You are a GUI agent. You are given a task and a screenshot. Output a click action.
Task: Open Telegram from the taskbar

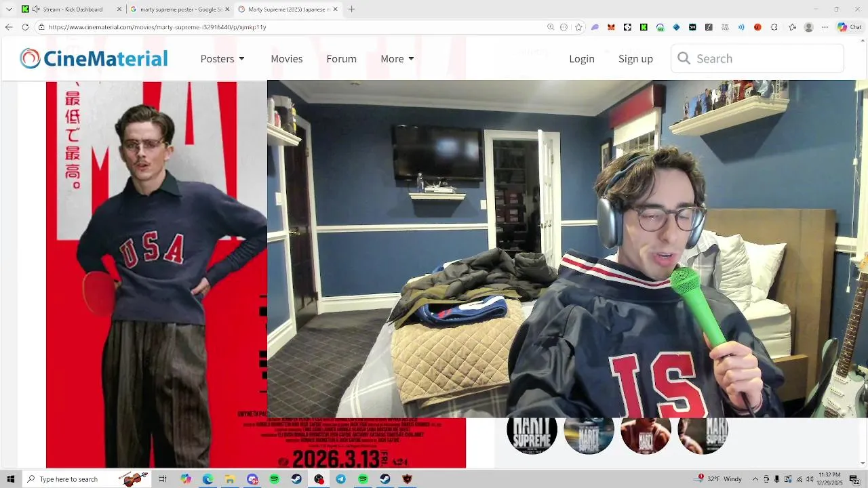pyautogui.click(x=341, y=479)
